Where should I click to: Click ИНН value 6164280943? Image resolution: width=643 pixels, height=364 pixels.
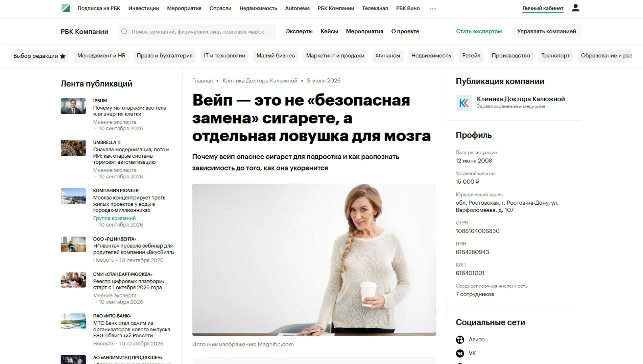coord(472,252)
